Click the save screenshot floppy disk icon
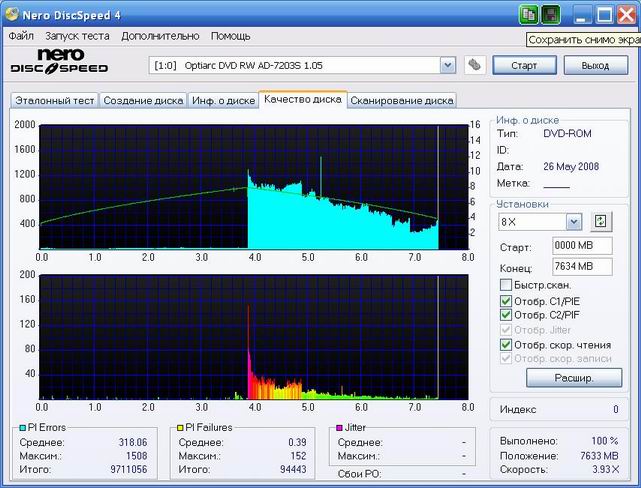 [550, 14]
